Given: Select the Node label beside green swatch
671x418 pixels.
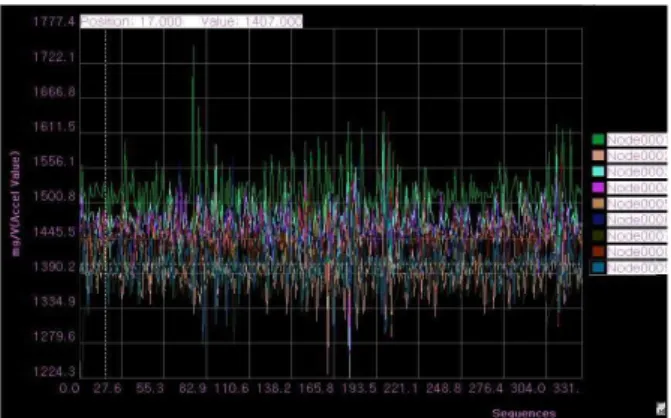Looking at the screenshot, I should coord(637,139).
